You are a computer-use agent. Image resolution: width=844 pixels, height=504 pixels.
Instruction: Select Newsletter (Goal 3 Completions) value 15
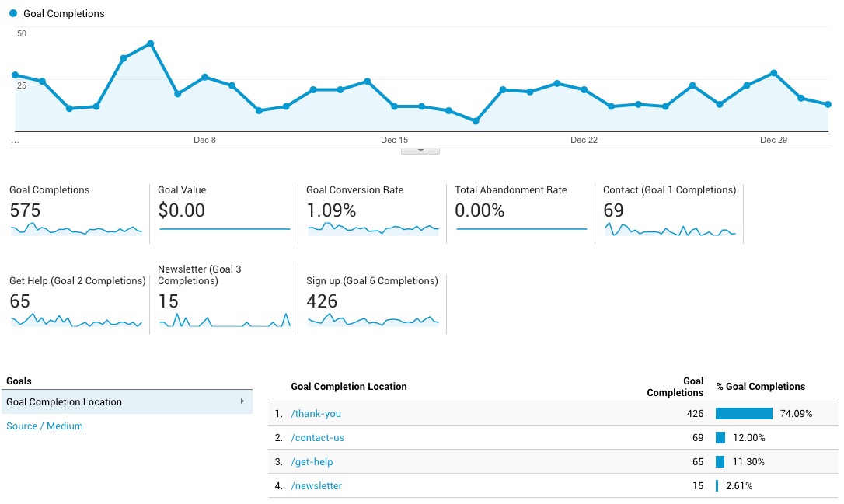168,301
